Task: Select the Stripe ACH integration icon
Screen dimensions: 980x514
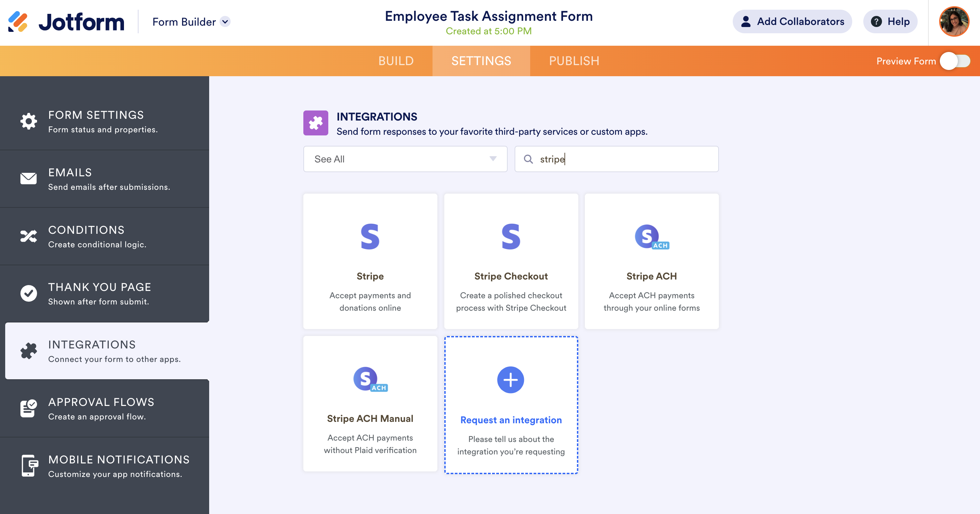Action: pyautogui.click(x=651, y=237)
